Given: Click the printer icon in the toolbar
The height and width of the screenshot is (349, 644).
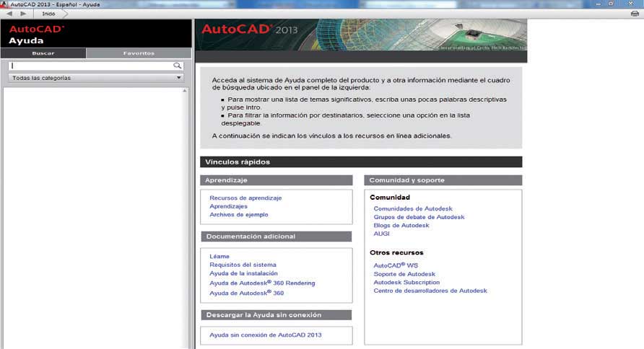Looking at the screenshot, I should coord(635,14).
